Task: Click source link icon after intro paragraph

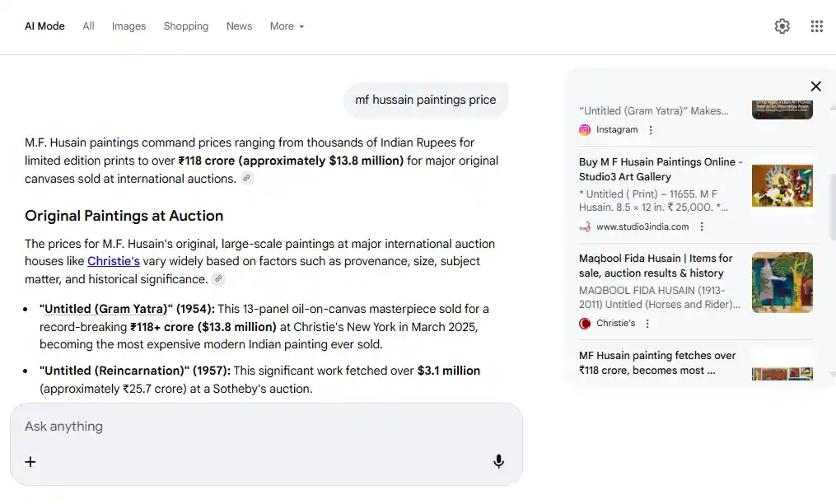Action: tap(246, 179)
